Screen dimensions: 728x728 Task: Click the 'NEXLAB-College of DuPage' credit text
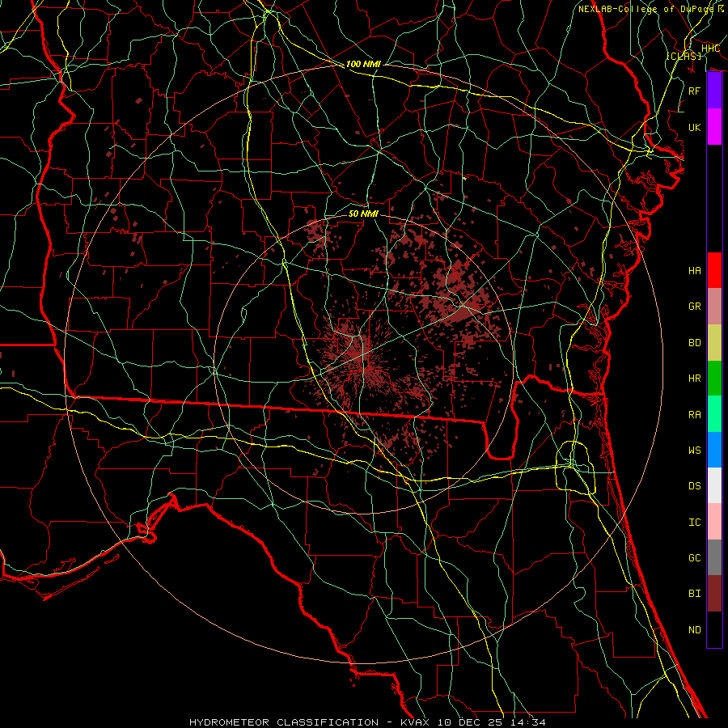(648, 9)
